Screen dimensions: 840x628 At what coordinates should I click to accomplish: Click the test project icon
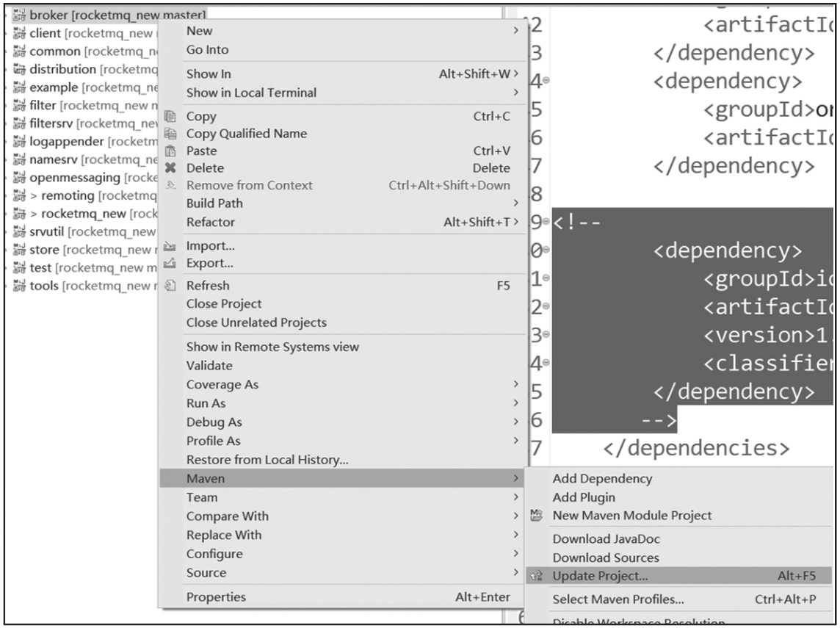coord(19,268)
